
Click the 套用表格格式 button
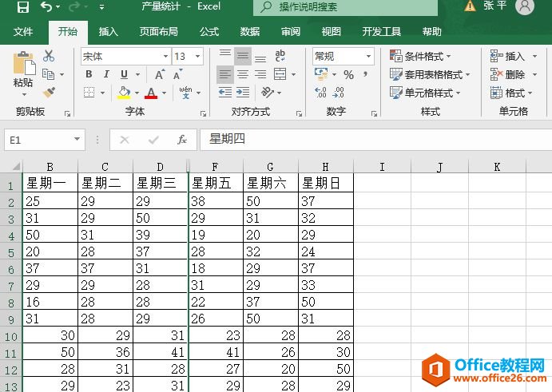click(429, 74)
